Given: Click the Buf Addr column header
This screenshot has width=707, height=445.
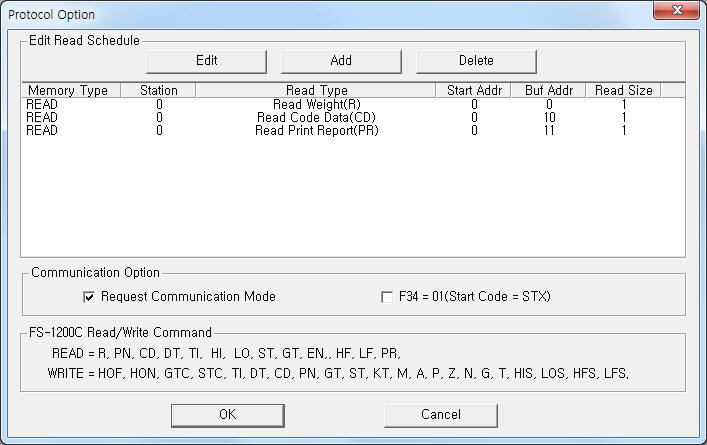Looking at the screenshot, I should point(549,91).
